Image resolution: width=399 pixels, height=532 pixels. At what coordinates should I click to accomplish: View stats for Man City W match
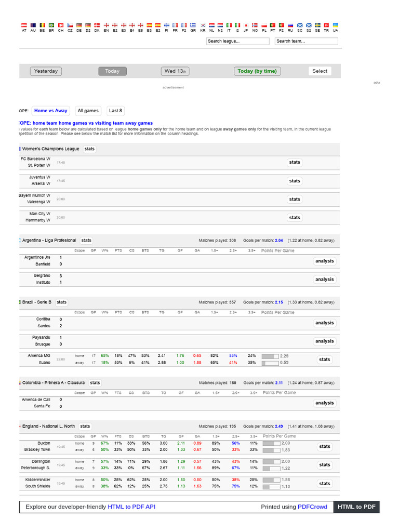point(295,218)
